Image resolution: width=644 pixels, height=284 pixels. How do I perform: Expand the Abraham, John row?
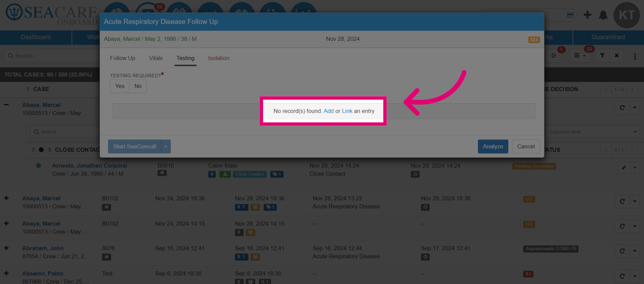6,248
